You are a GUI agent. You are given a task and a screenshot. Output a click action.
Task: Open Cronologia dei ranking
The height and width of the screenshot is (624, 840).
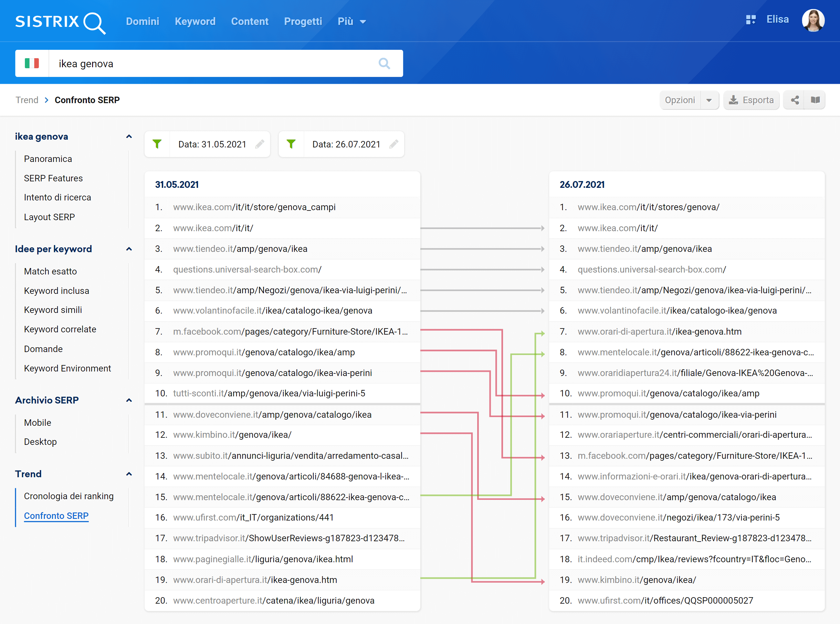[69, 496]
